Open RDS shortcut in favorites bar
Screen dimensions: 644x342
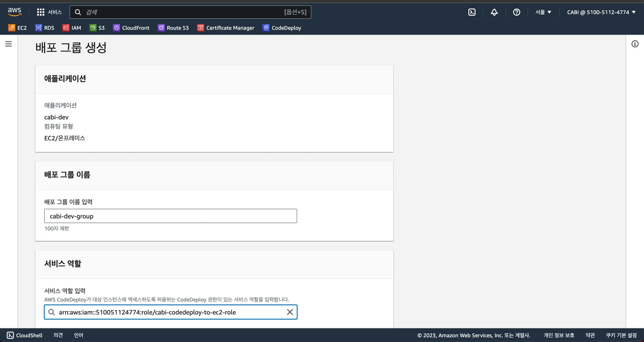[x=45, y=28]
